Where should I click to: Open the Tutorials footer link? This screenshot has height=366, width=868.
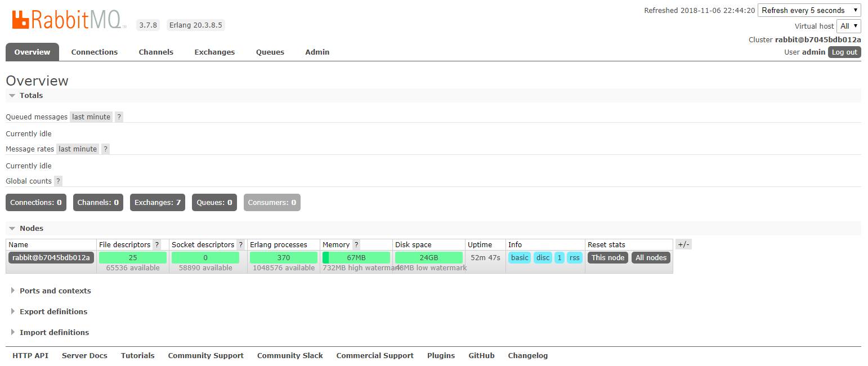point(138,356)
